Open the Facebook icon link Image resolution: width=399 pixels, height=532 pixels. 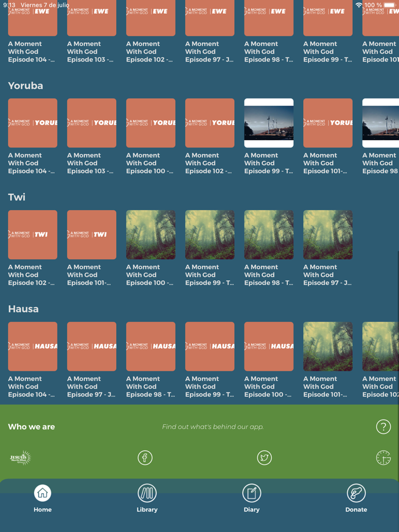pos(145,458)
